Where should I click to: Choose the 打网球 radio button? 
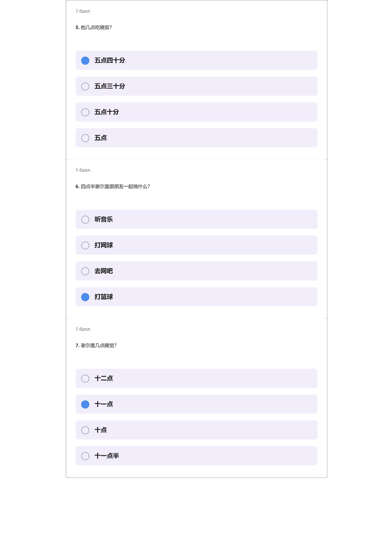[x=85, y=245]
